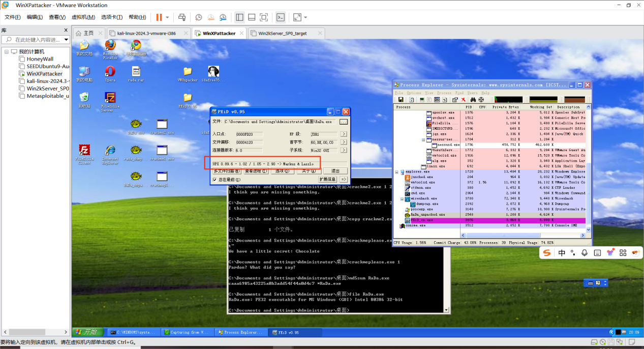Click VMware snapshot manager icon
This screenshot has width=644, height=349.
(223, 17)
